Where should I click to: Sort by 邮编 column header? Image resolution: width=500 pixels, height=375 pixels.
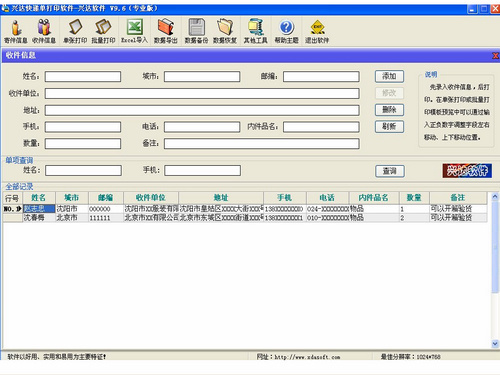pos(106,198)
